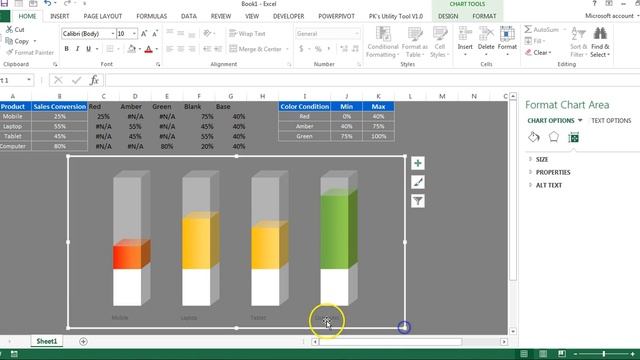The width and height of the screenshot is (640, 360).
Task: Switch to the DESIGN chart tools tab
Action: (448, 16)
